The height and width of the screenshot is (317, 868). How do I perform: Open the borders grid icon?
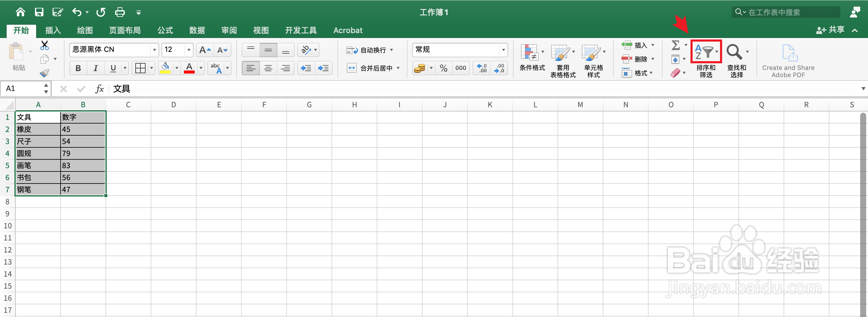[140, 68]
